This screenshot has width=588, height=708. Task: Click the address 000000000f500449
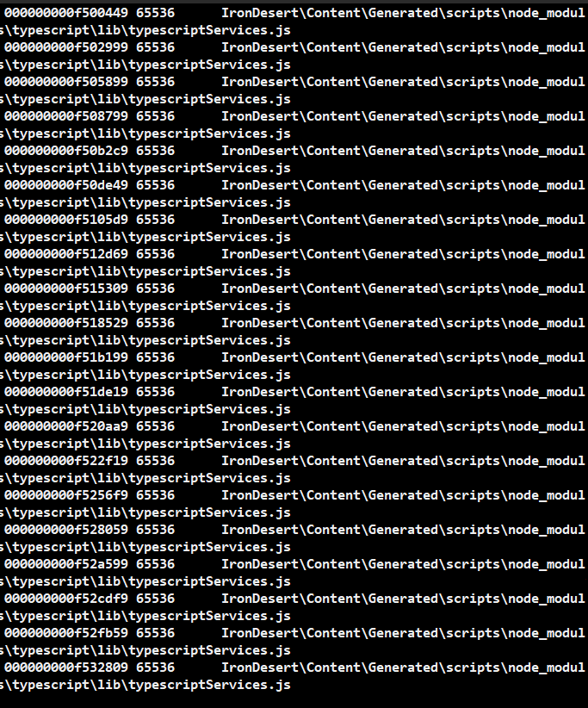click(66, 13)
